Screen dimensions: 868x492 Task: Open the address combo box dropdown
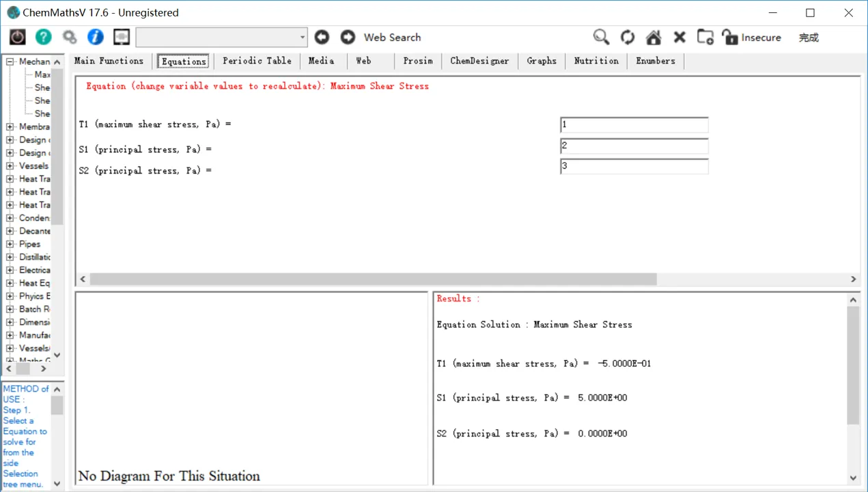[303, 37]
